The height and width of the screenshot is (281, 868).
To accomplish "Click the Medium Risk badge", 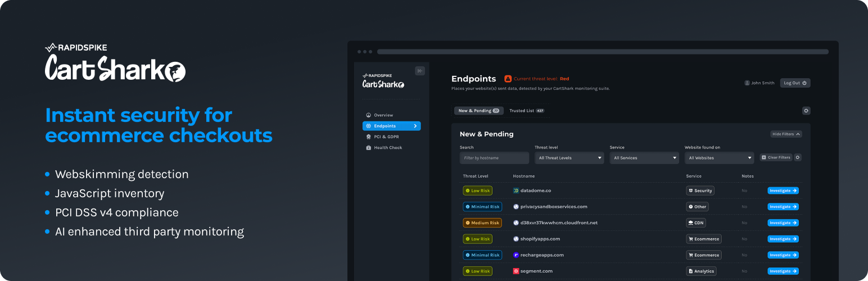I will point(482,223).
